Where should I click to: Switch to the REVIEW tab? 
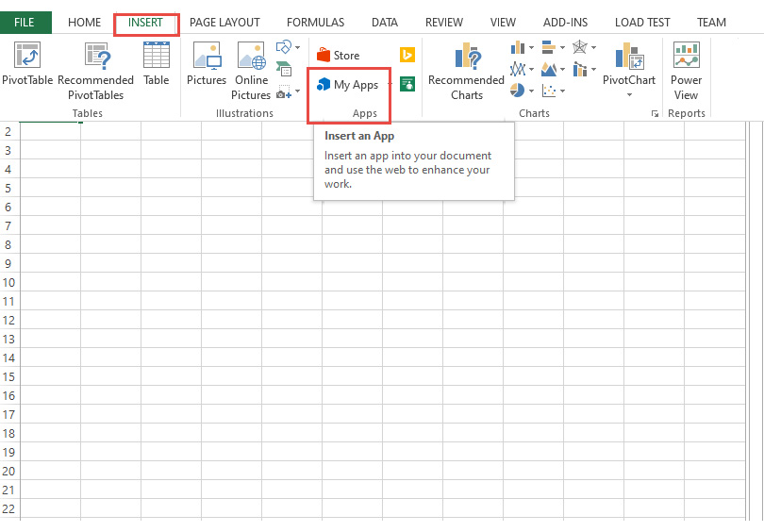444,23
